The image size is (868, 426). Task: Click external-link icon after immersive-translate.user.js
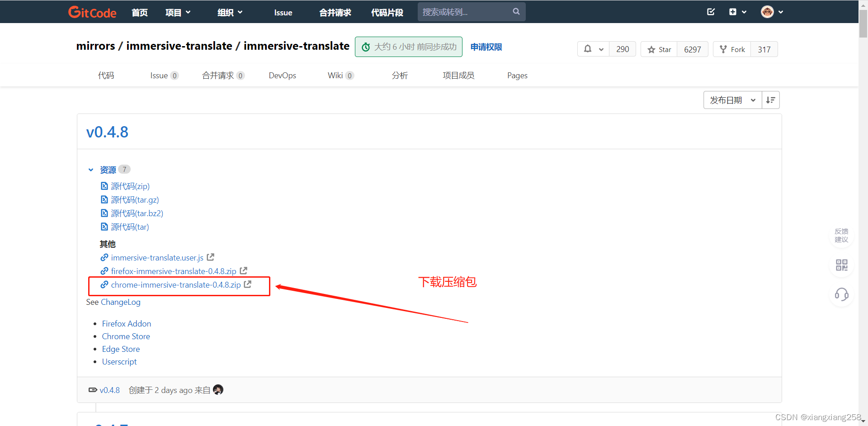tap(211, 257)
